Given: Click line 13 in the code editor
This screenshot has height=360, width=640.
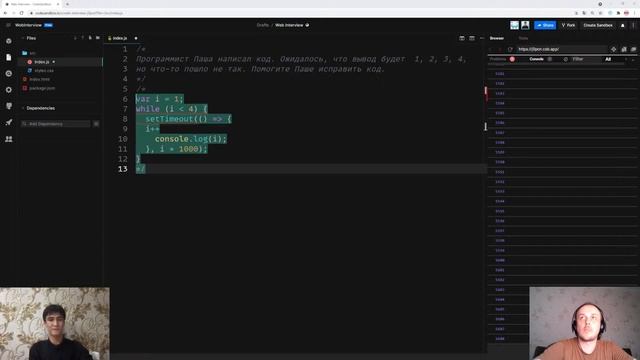Looking at the screenshot, I should click(x=310, y=169).
